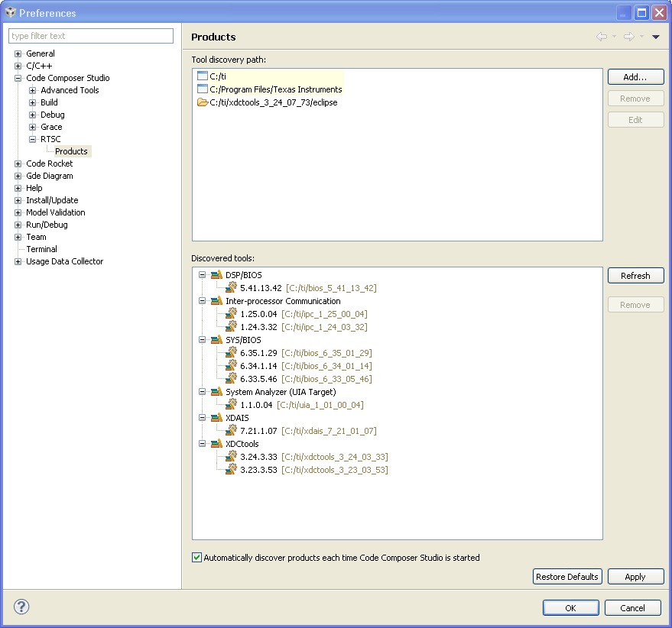Select Products in the preferences tree
This screenshot has height=628, width=672.
[x=71, y=151]
